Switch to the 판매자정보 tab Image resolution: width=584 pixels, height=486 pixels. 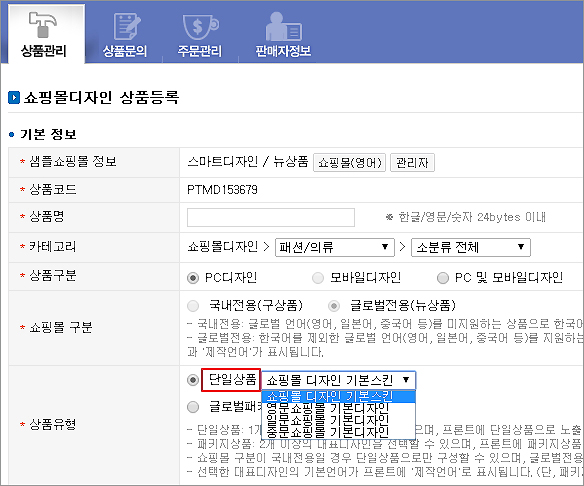tap(283, 51)
